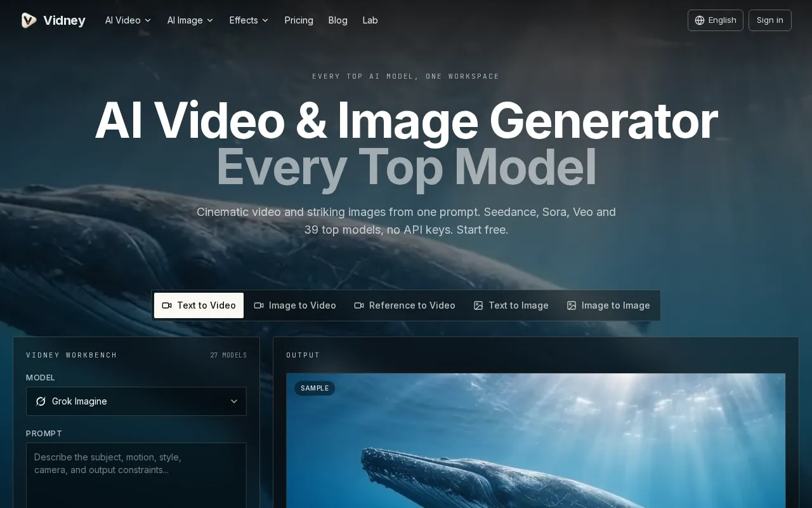Expand the Effects menu
The width and height of the screenshot is (812, 508).
click(249, 20)
